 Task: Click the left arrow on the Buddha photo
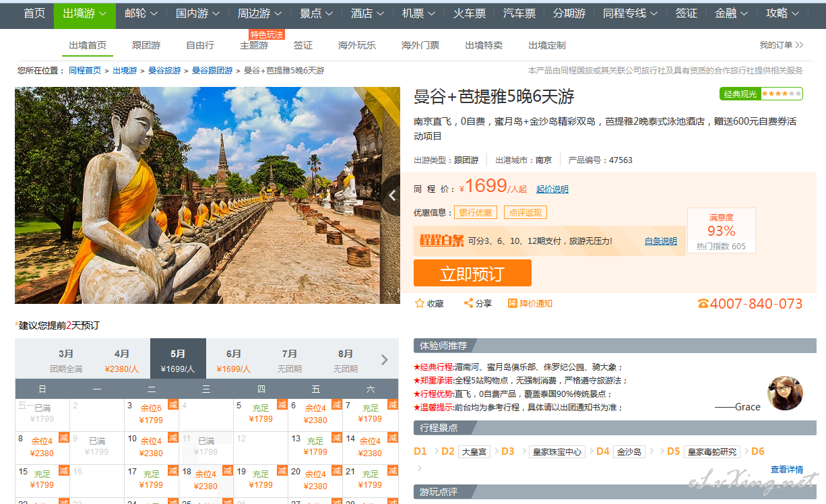(x=392, y=195)
